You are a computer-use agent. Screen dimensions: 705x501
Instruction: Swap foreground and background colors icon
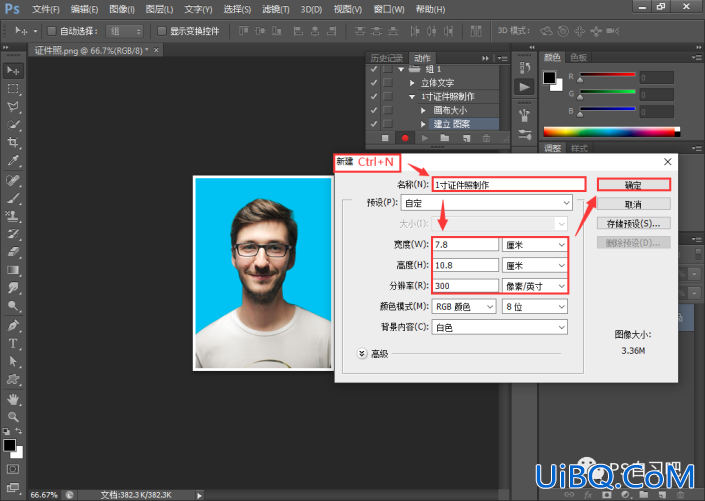19,431
